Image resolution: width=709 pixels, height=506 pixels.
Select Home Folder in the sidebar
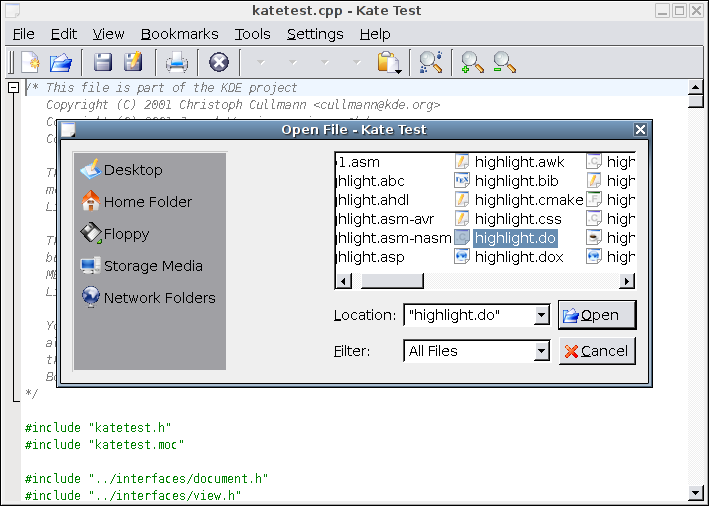(x=137, y=202)
